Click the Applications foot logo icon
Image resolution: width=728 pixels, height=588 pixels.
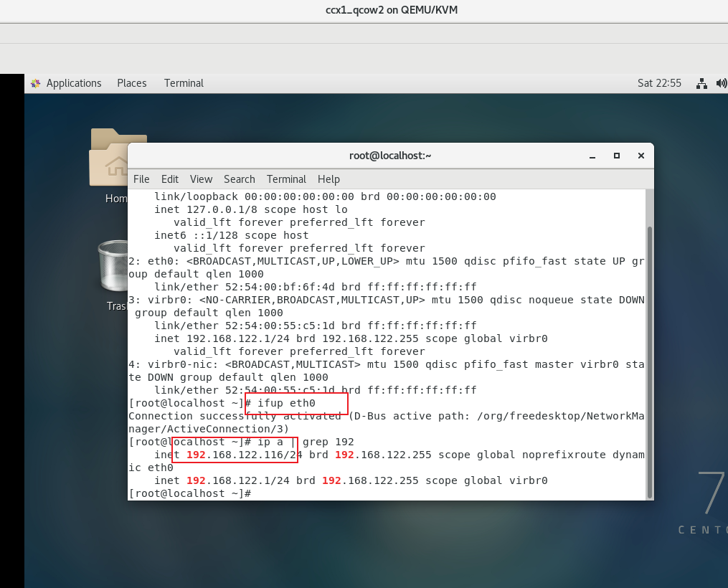coord(35,83)
